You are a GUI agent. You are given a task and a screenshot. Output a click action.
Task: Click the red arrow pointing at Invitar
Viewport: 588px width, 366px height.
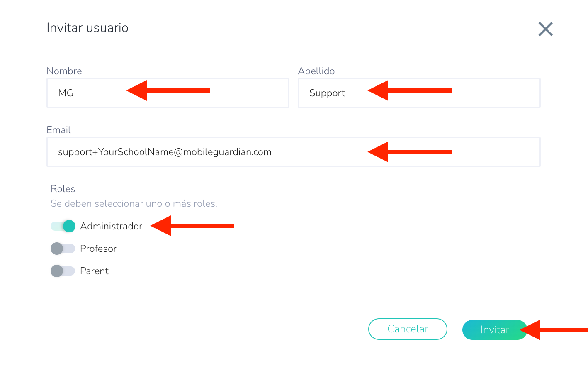click(x=554, y=330)
